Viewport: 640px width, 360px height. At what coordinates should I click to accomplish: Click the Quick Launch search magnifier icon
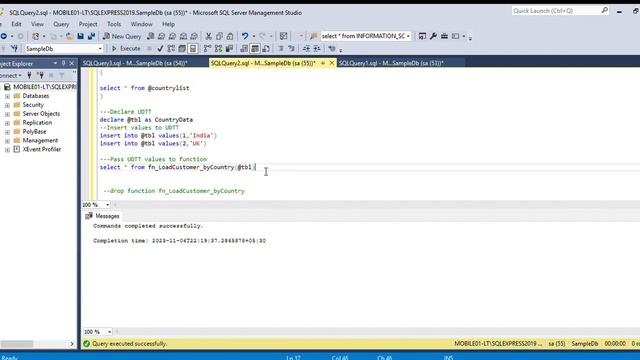pyautogui.click(x=604, y=10)
